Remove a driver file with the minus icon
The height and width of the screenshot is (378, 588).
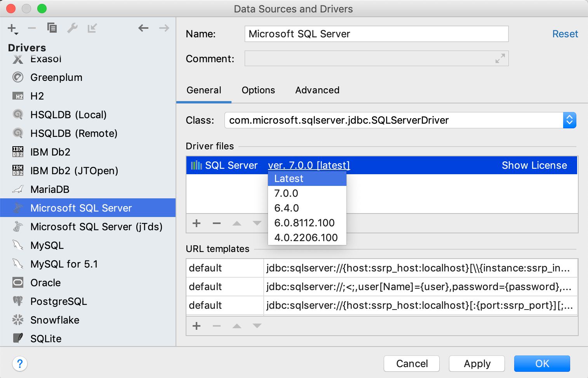(x=216, y=223)
